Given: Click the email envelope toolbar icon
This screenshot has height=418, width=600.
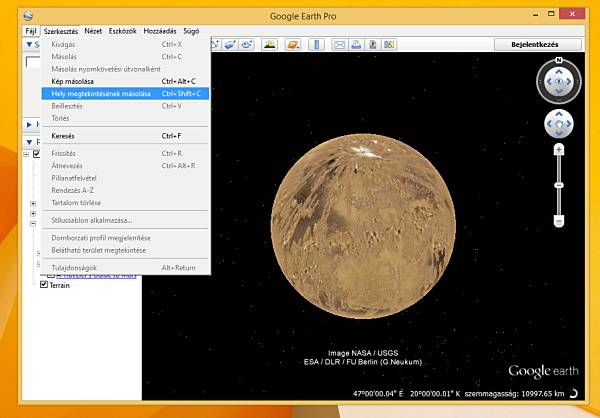Looking at the screenshot, I should pyautogui.click(x=339, y=44).
